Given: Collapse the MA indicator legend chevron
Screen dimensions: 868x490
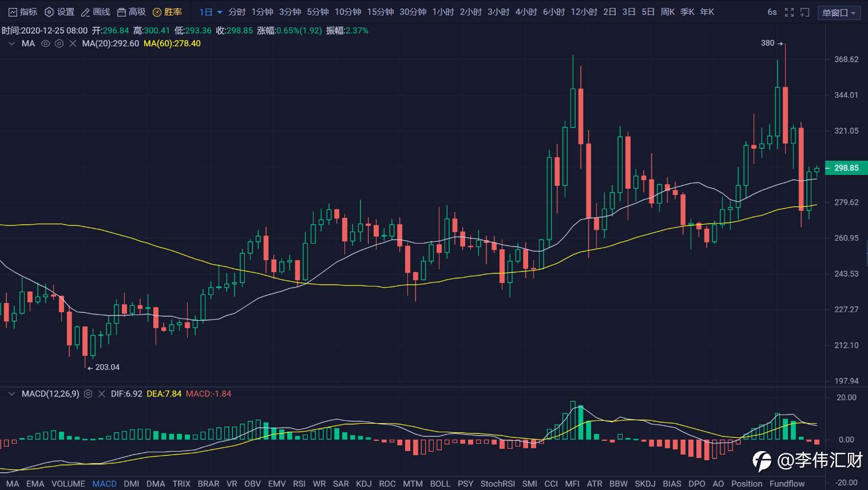Looking at the screenshot, I should pyautogui.click(x=11, y=43).
